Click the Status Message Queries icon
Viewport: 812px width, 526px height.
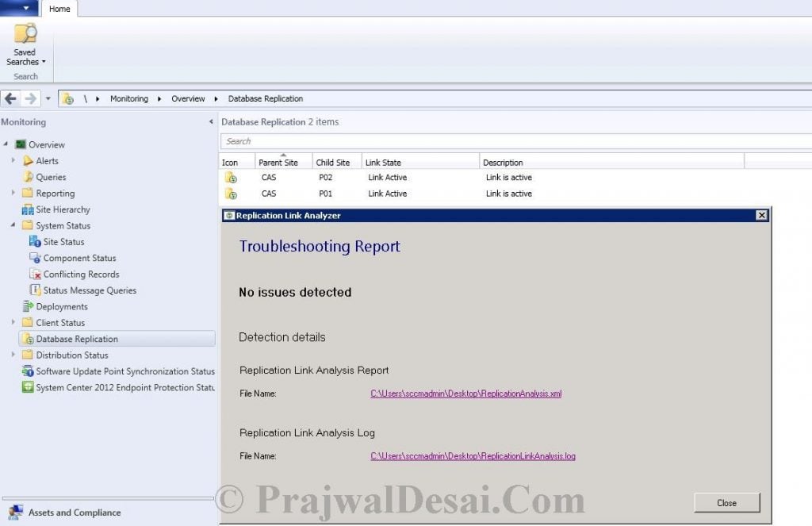point(35,290)
